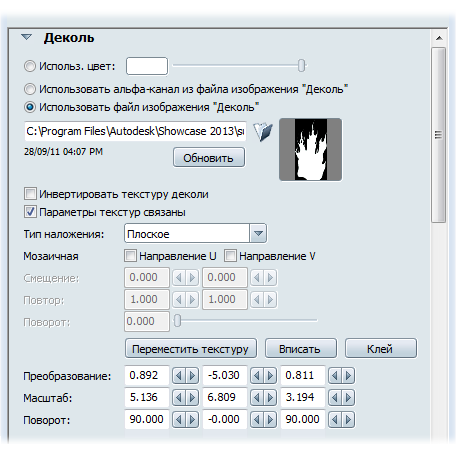Open the folder browse icon for decal file
This screenshot has width=456, height=450.
click(x=263, y=132)
